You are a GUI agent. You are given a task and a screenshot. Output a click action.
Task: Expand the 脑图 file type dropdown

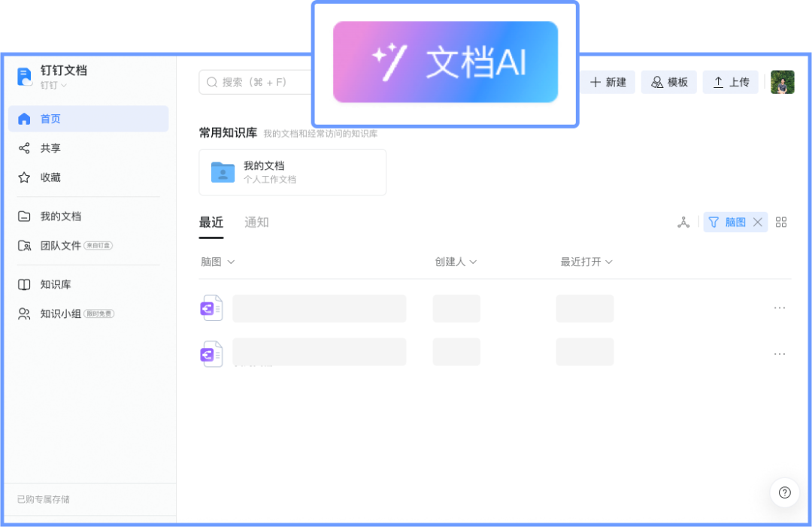point(217,262)
